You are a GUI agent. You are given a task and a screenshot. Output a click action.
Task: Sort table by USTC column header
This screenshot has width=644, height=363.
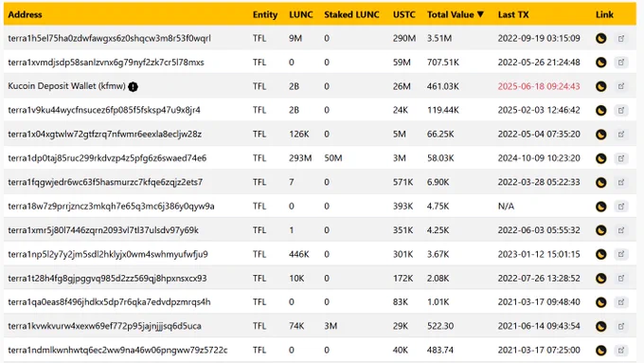coord(404,15)
